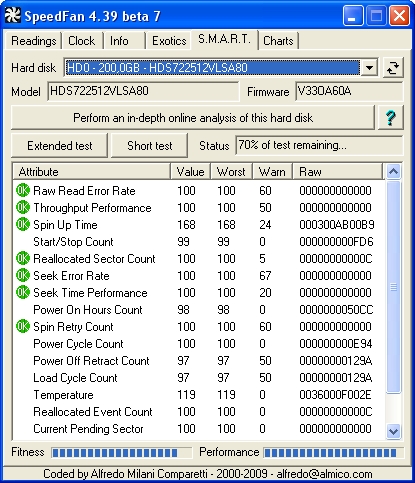Select the Reallocated Event Count row

click(x=199, y=411)
